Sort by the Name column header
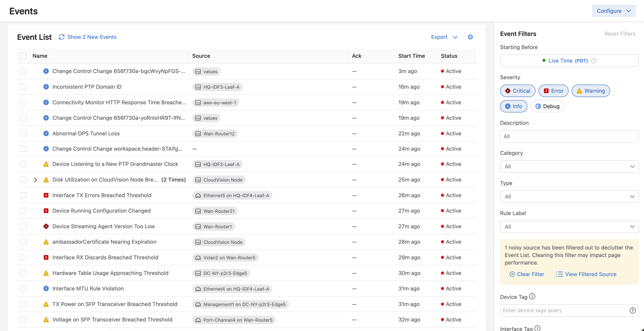 (x=40, y=56)
